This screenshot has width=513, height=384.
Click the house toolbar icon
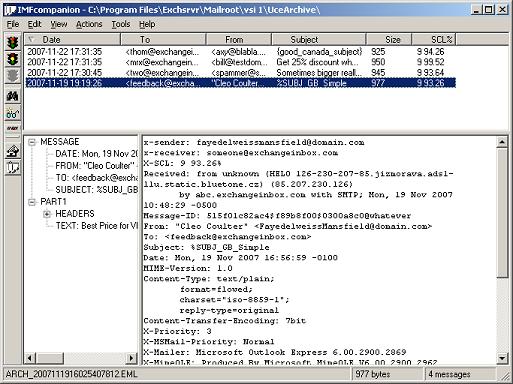[12, 151]
